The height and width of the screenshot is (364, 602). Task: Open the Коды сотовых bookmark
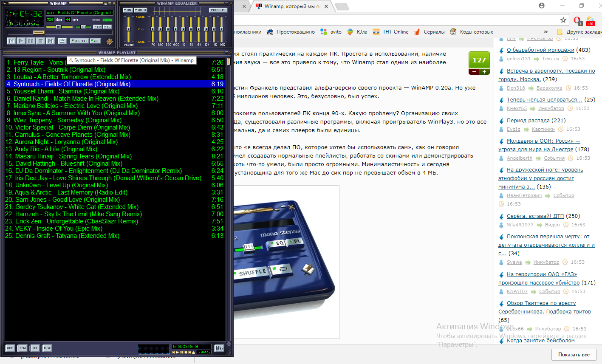point(472,32)
